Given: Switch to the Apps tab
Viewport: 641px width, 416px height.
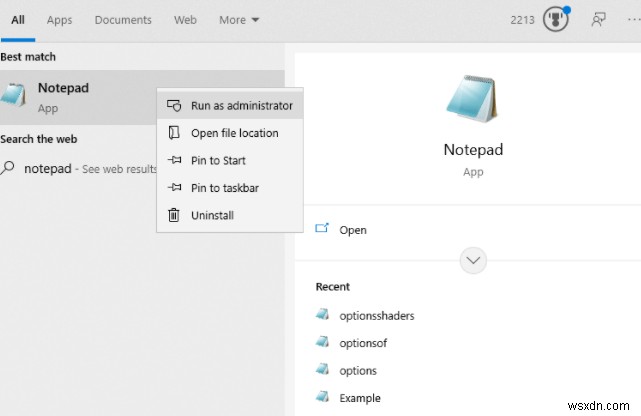Looking at the screenshot, I should tap(60, 20).
